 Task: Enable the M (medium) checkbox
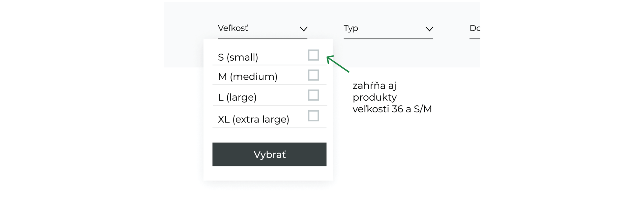coord(313,75)
